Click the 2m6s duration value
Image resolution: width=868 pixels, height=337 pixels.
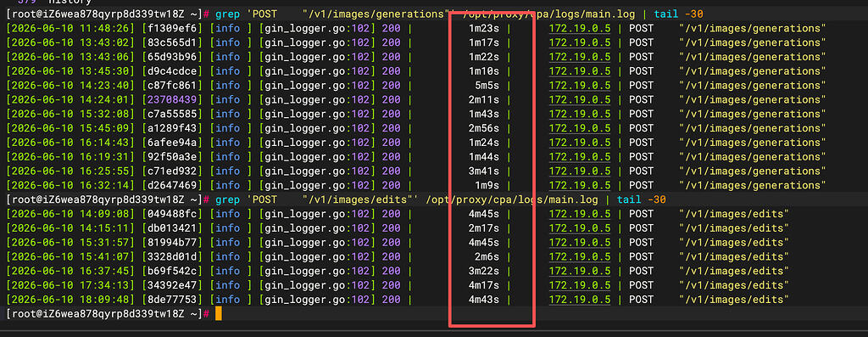(x=487, y=256)
